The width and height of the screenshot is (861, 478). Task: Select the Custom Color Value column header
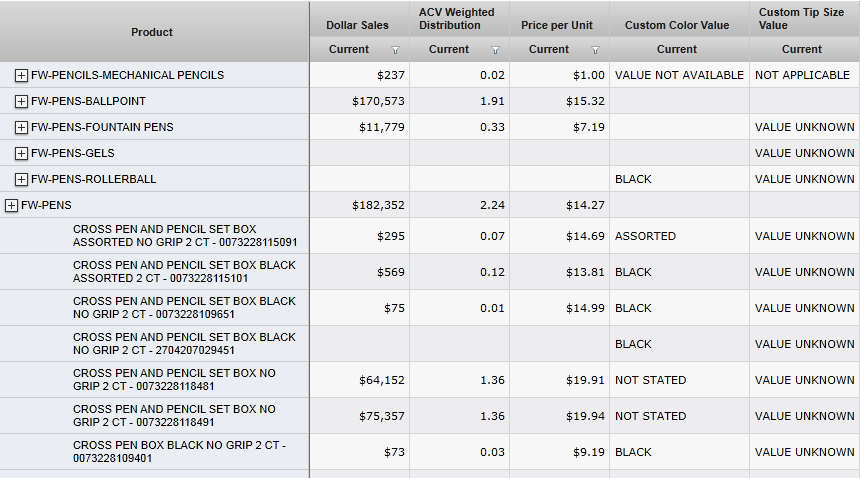pyautogui.click(x=676, y=24)
